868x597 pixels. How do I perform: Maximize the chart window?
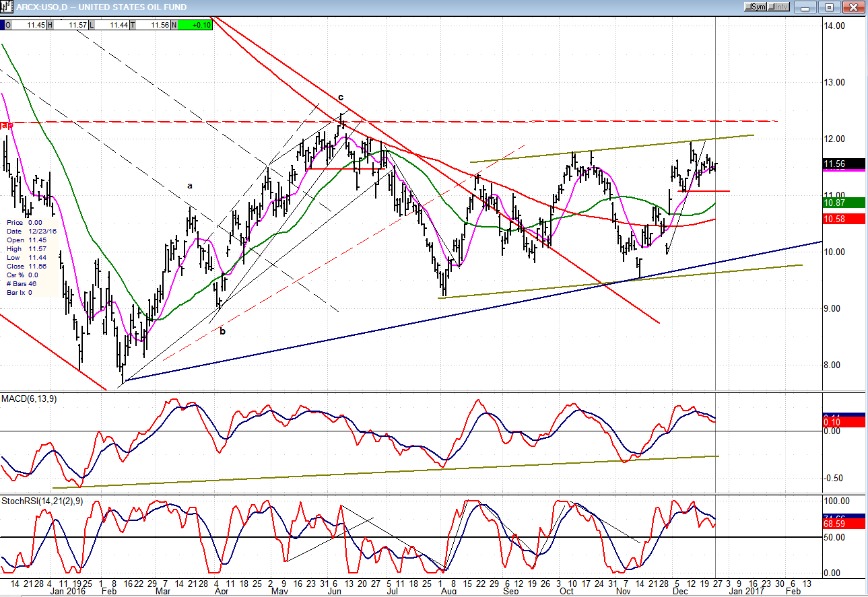click(830, 7)
